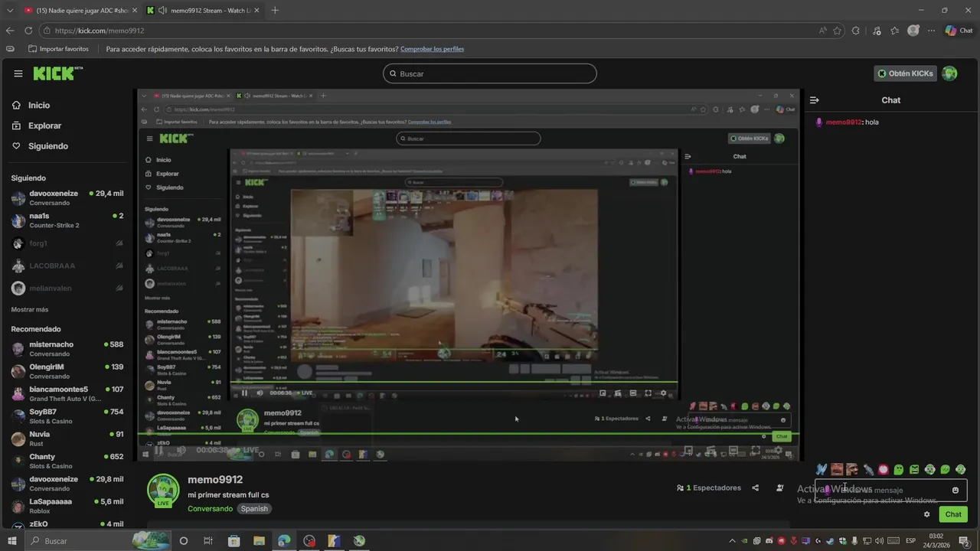Open the notification center

[x=964, y=541]
